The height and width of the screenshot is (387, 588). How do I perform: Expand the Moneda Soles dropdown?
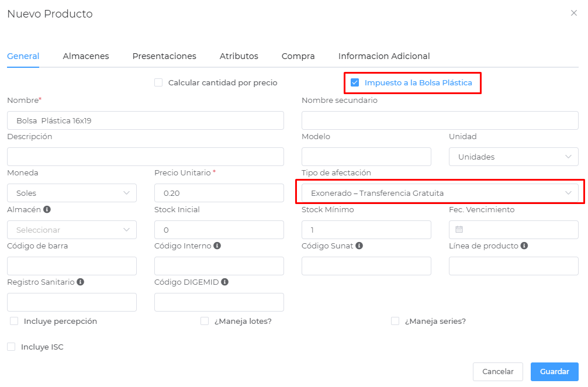72,193
